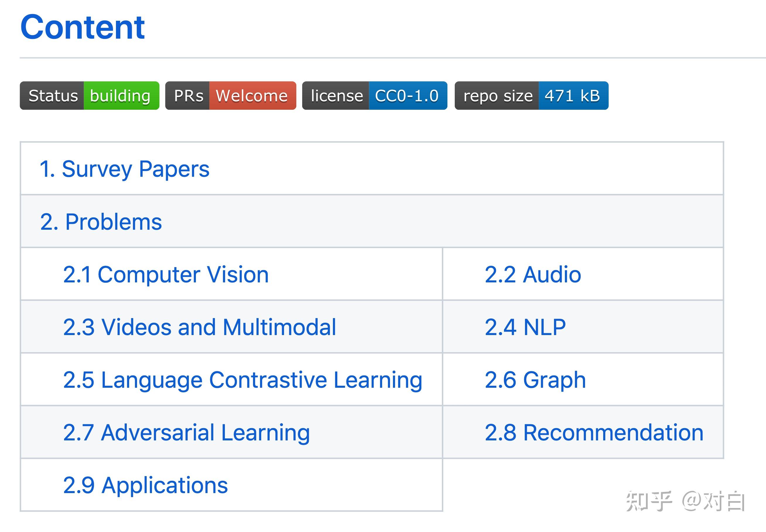The width and height of the screenshot is (766, 532).
Task: Open the 2.1 Computer Vision link
Action: pyautogui.click(x=166, y=275)
